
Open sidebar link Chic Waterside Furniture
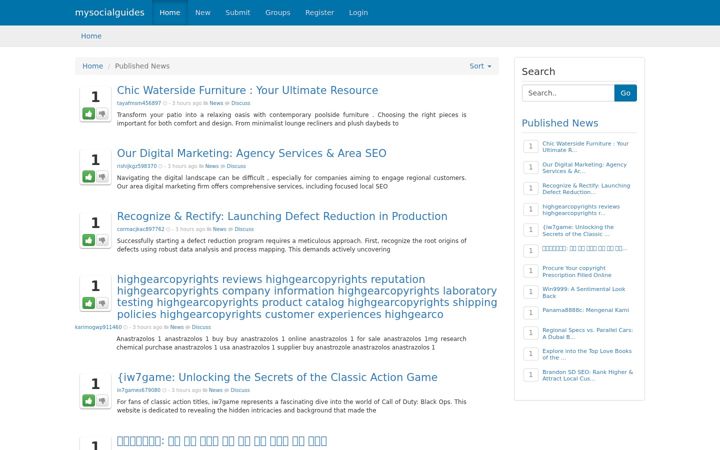585,146
